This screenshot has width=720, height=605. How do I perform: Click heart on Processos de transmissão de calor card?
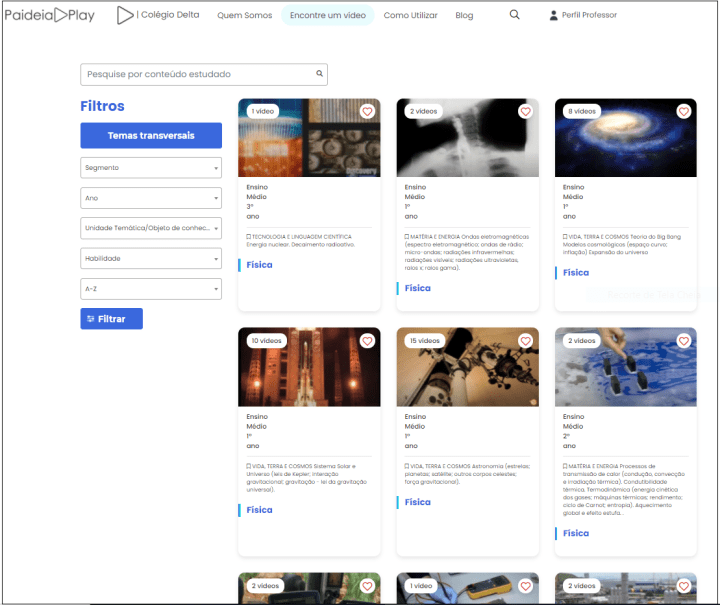point(684,341)
